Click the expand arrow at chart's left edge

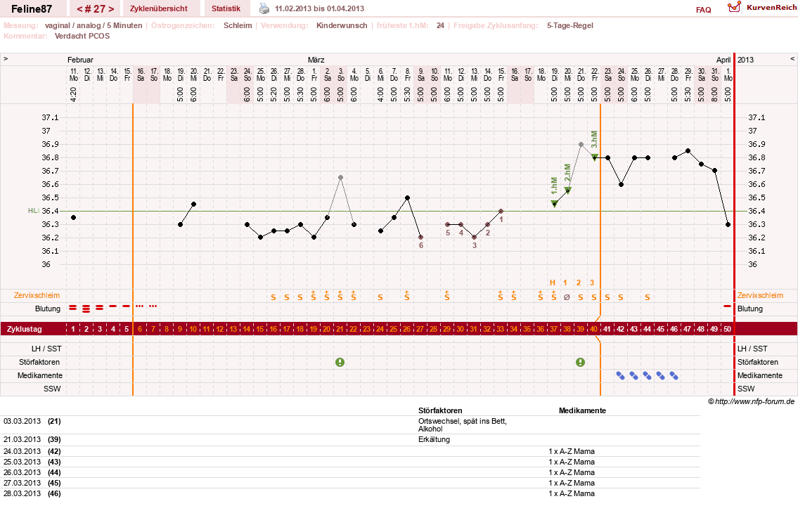coord(6,59)
